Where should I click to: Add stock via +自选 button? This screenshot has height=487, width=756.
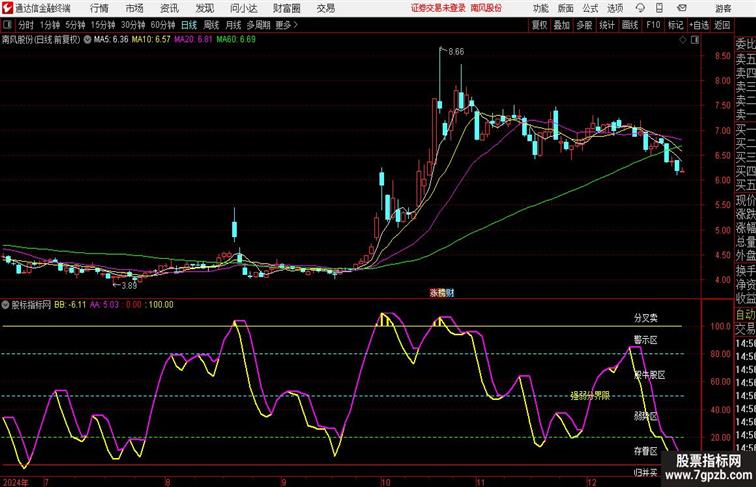pos(699,25)
